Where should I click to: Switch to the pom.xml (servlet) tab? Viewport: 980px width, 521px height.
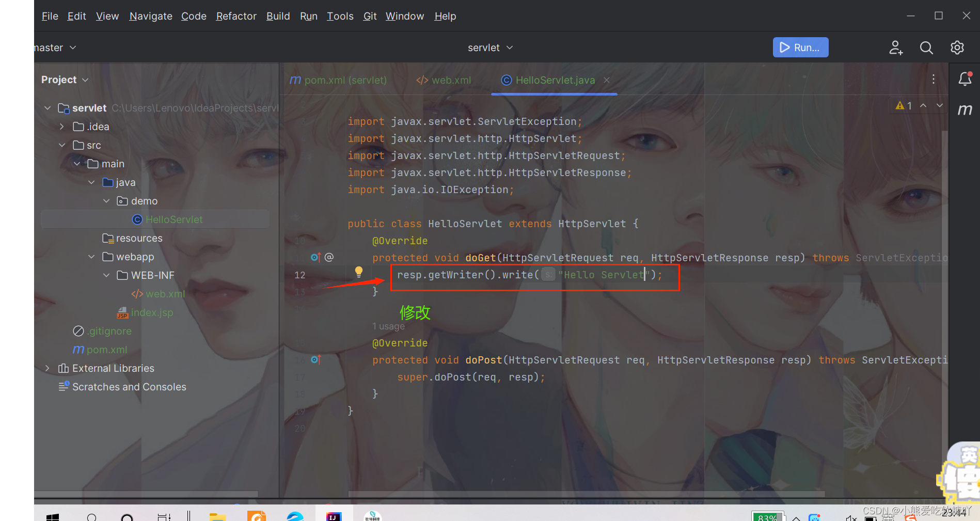click(338, 80)
